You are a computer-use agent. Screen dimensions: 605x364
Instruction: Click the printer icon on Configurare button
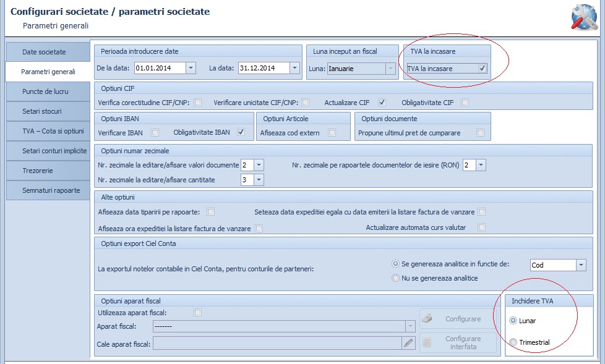point(427,318)
